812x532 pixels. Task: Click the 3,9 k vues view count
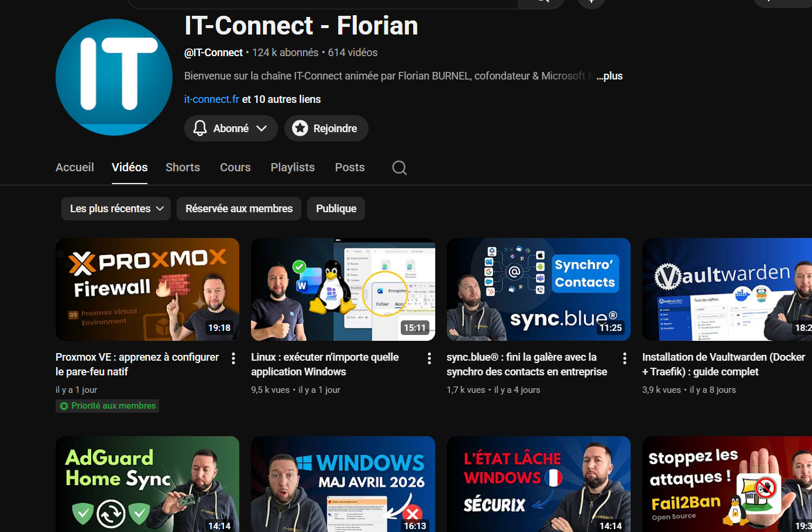[662, 390]
